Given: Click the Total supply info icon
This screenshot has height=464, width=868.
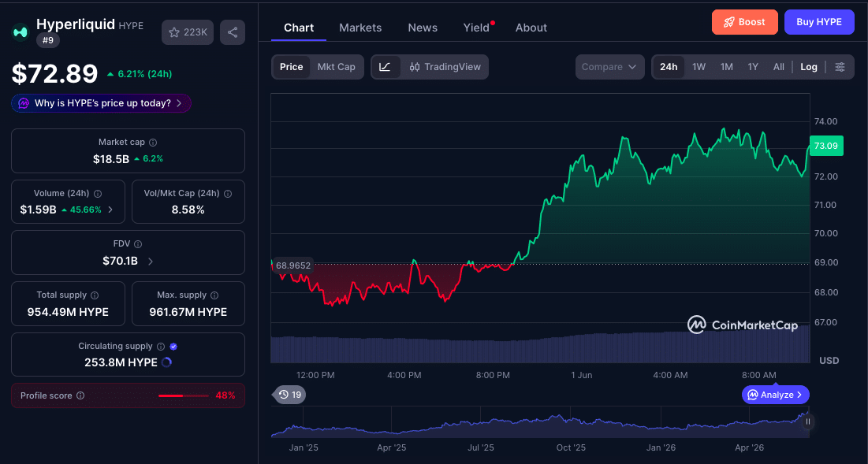Looking at the screenshot, I should pos(95,295).
